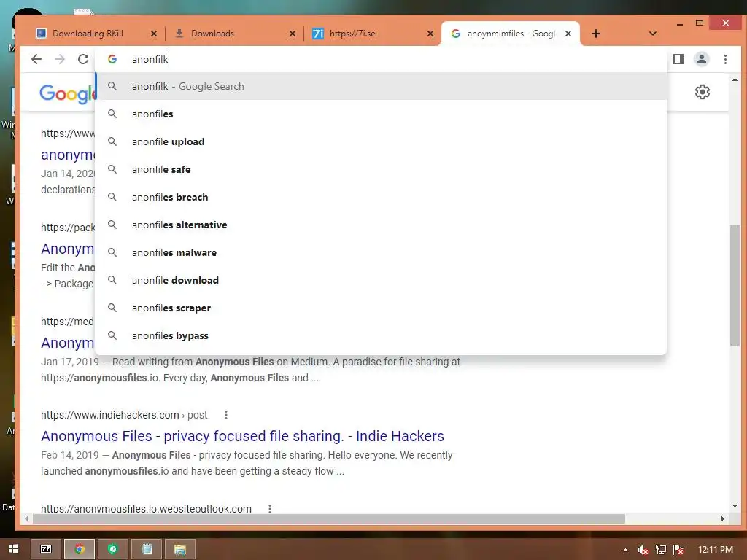Image resolution: width=747 pixels, height=560 pixels.
Task: Click the horizontal scrollbar left arrow
Action: point(26,518)
